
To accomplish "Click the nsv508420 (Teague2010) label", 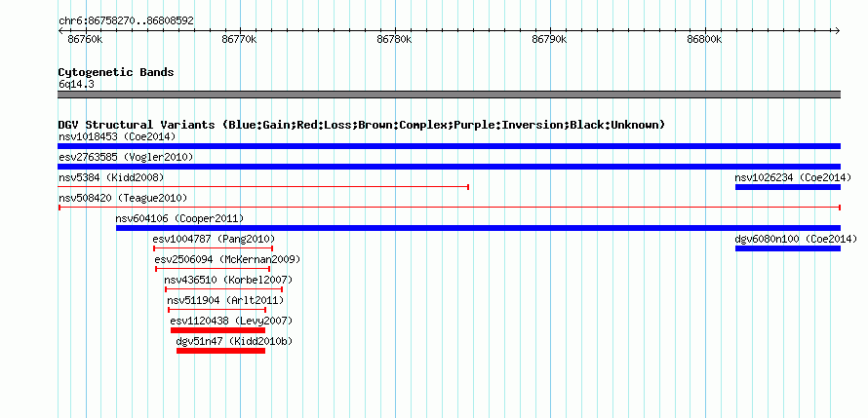I will (x=123, y=198).
